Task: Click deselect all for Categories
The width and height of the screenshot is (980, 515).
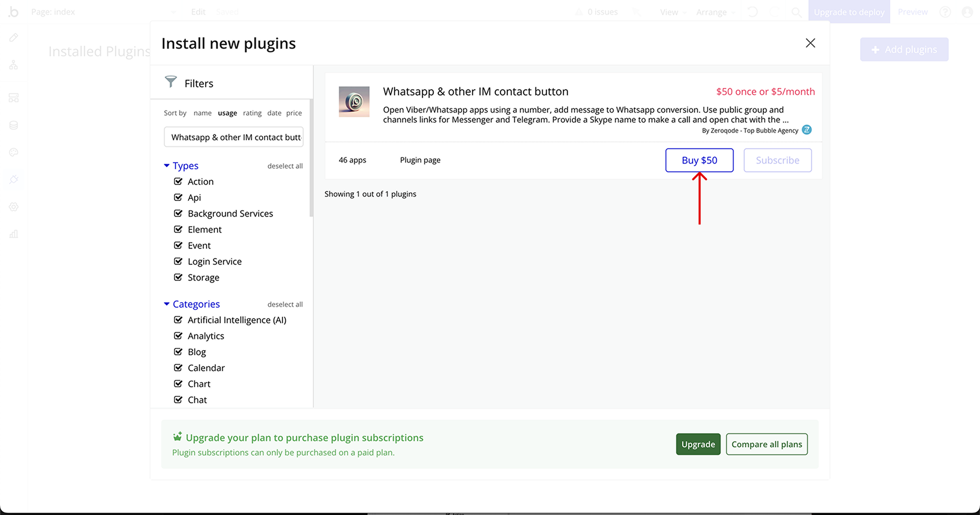Action: coord(285,304)
